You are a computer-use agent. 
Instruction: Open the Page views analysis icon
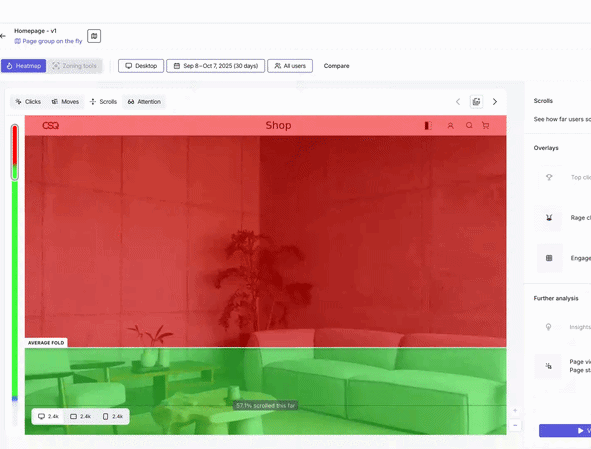[548, 366]
